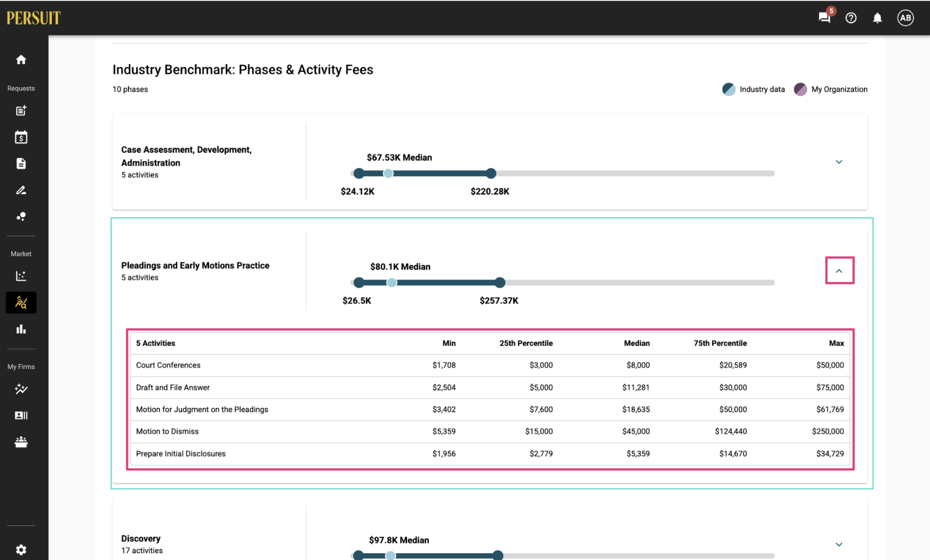
Task: Expand the Discovery phase chevron
Action: [x=839, y=544]
